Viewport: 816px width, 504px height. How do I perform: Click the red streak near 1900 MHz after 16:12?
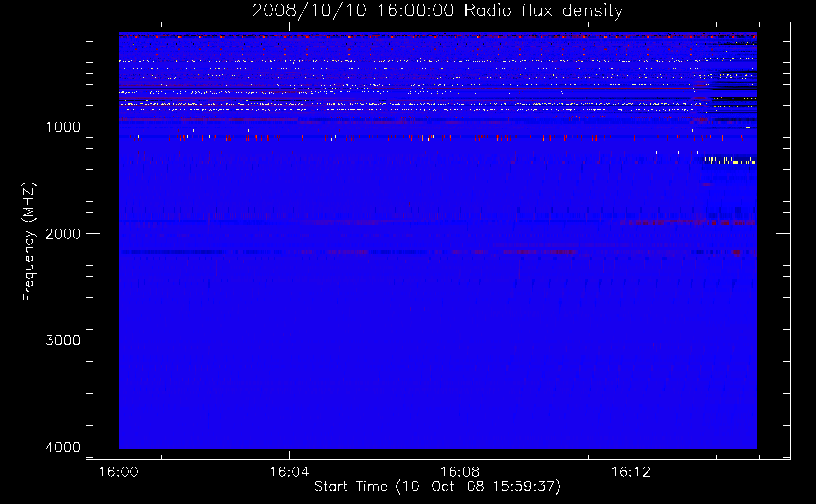click(x=688, y=222)
